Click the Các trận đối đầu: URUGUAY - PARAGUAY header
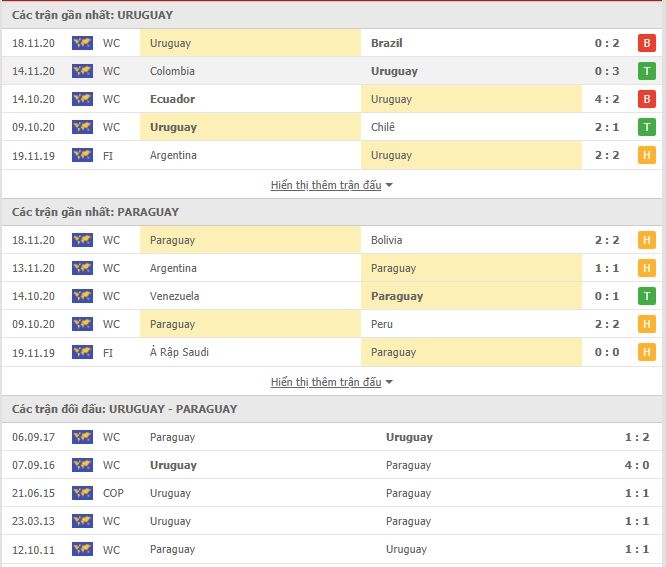 (124, 409)
